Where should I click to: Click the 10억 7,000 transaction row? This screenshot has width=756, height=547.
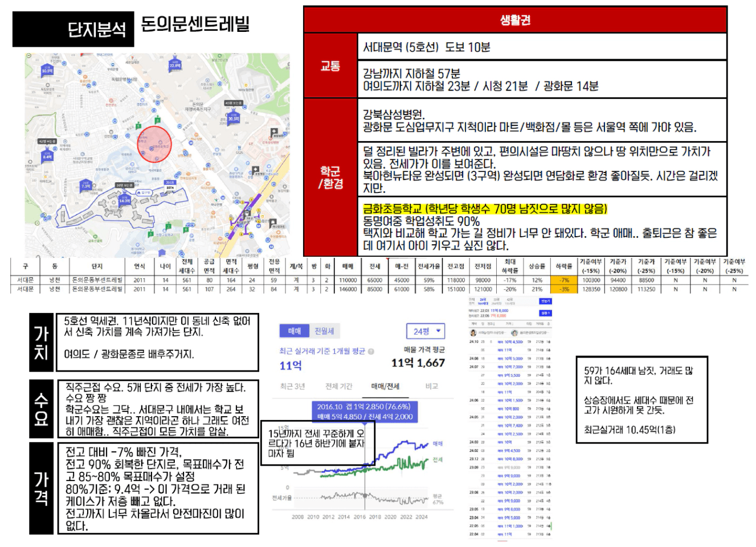point(510,367)
